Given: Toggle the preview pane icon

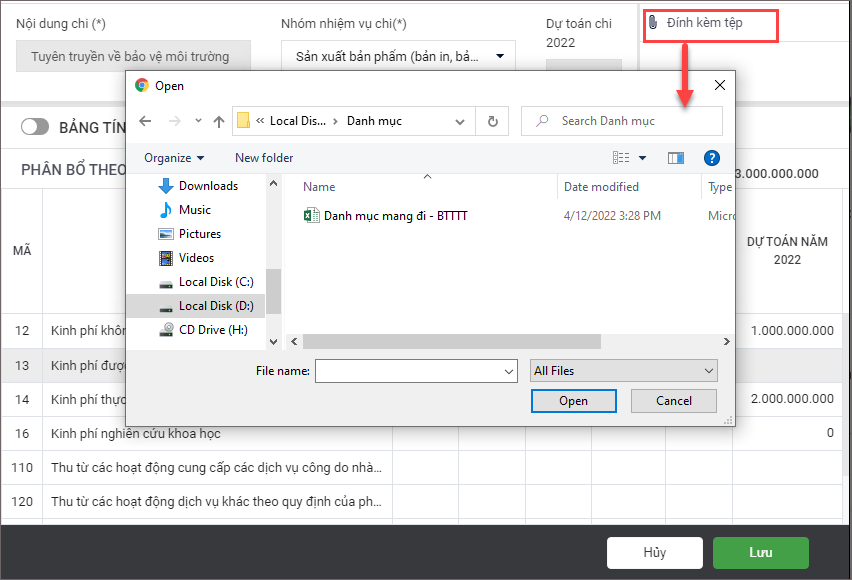Looking at the screenshot, I should 676,158.
